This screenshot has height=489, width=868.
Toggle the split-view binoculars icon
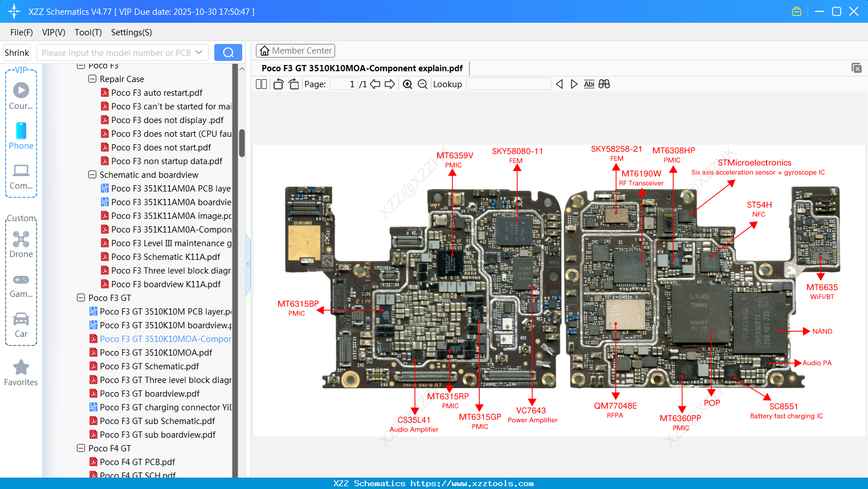pos(604,84)
